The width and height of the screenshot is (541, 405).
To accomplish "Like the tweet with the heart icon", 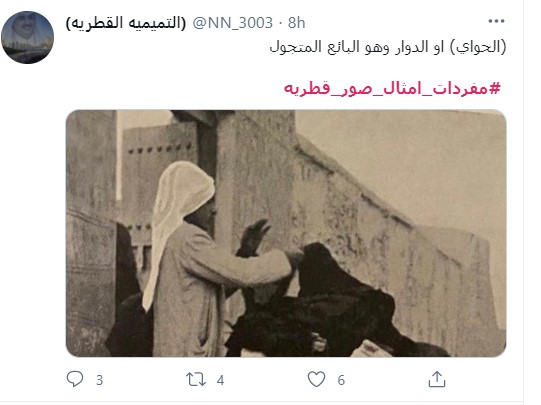I will click(316, 379).
